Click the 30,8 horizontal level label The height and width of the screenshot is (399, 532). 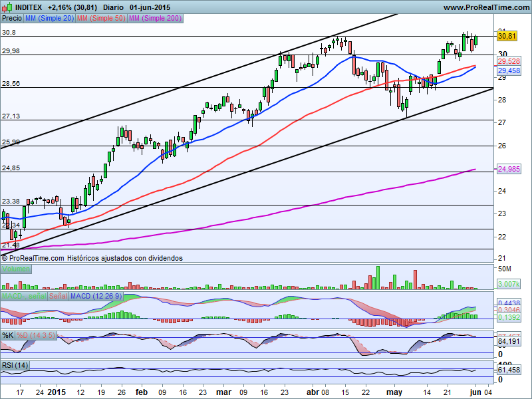click(9, 33)
